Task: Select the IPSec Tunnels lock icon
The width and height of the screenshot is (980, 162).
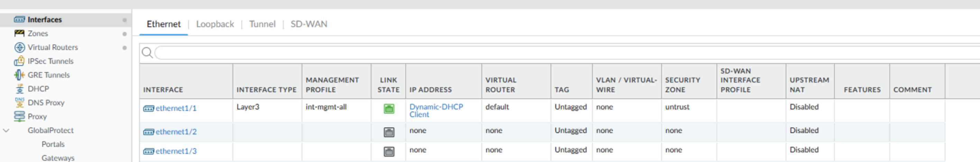Action: coord(19,61)
